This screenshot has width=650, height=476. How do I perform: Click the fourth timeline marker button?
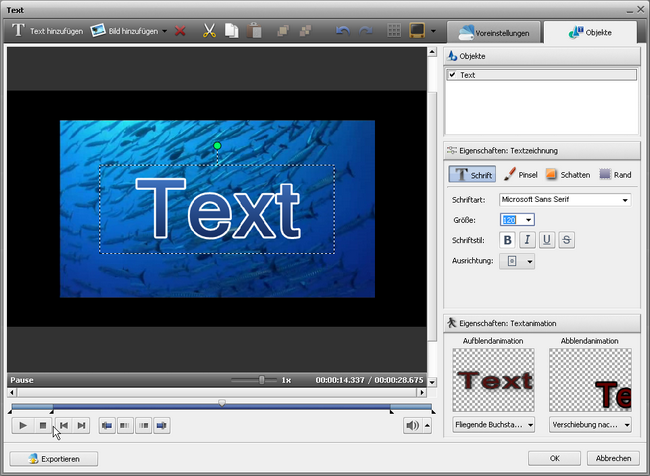pos(162,425)
